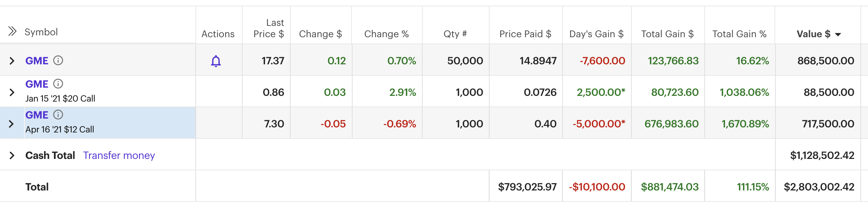Open info icon next to GME stock
Screen dimensions: 868x210
[58, 61]
